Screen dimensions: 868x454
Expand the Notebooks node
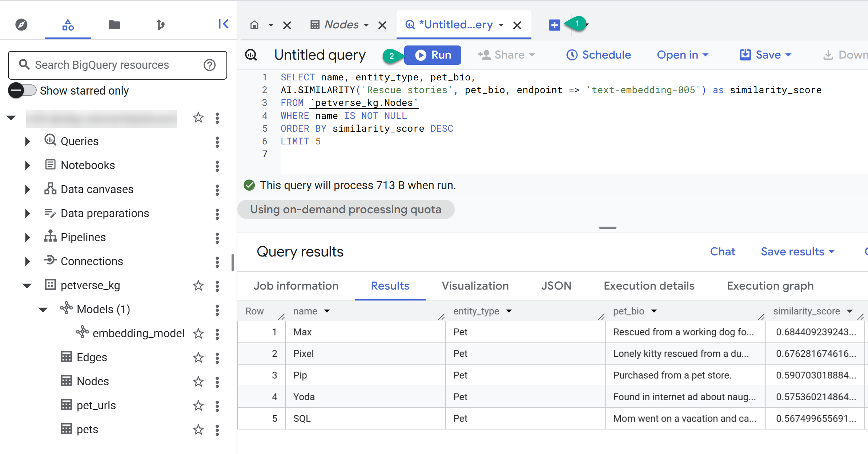pos(28,165)
